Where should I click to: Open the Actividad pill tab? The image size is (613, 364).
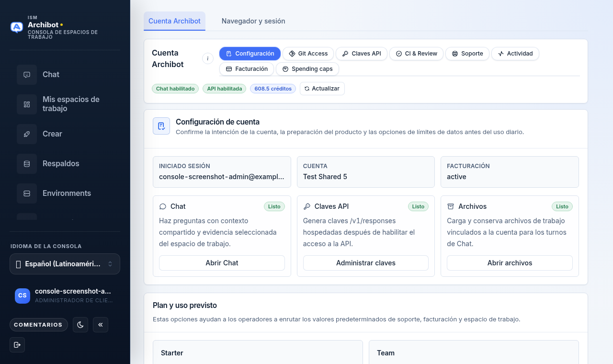pyautogui.click(x=515, y=54)
